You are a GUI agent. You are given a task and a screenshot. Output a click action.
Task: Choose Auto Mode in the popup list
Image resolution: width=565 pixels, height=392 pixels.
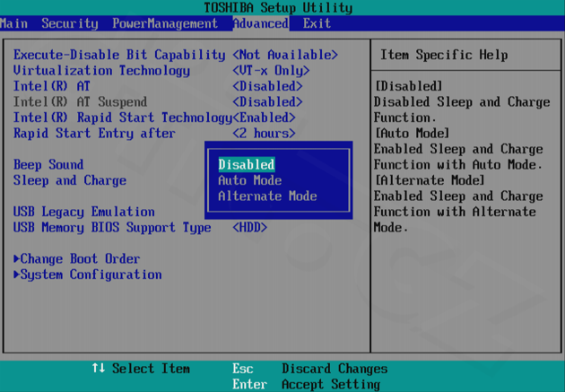click(250, 180)
